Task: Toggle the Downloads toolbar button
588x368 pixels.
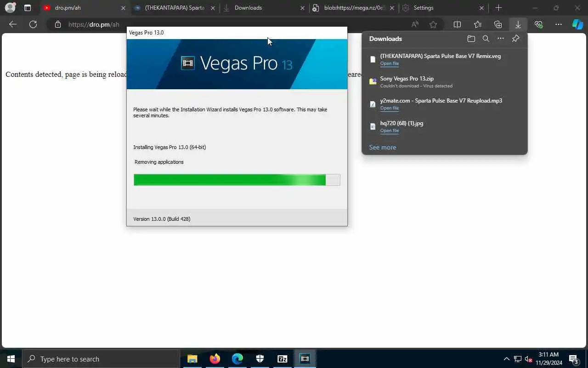Action: (x=518, y=24)
